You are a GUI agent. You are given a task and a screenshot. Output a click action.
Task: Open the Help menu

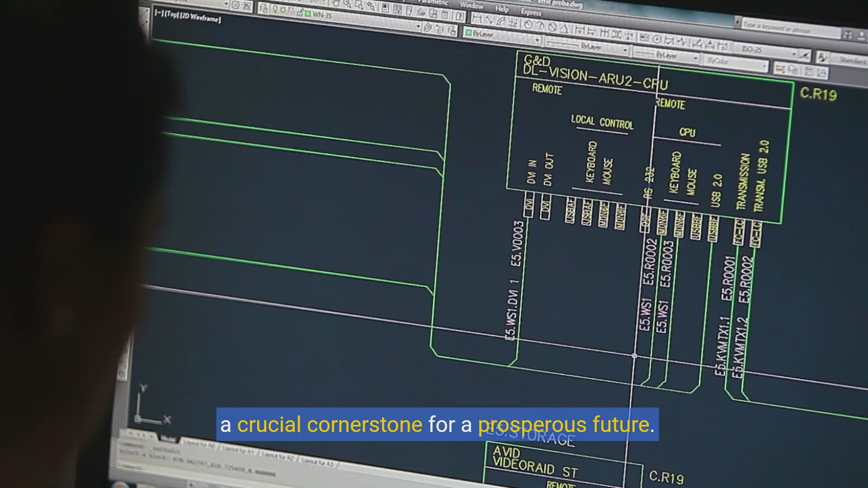(x=502, y=9)
